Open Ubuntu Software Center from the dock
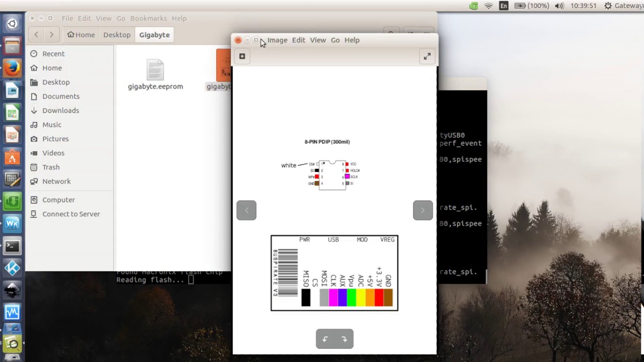The width and height of the screenshot is (644, 362). pyautogui.click(x=12, y=157)
